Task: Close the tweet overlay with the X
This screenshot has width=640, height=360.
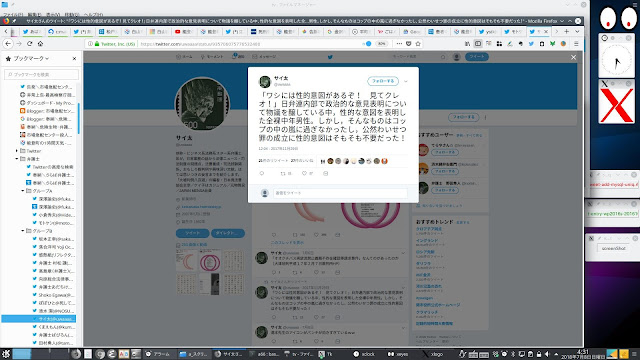Action: 573,58
